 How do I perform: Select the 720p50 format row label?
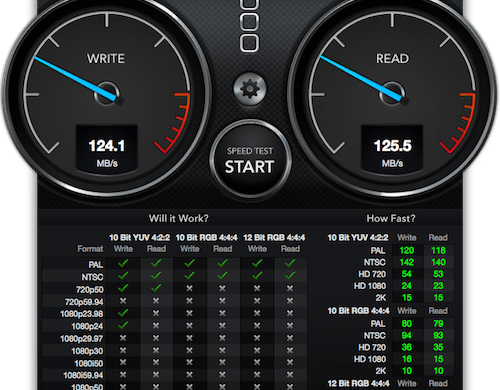pyautogui.click(x=90, y=290)
